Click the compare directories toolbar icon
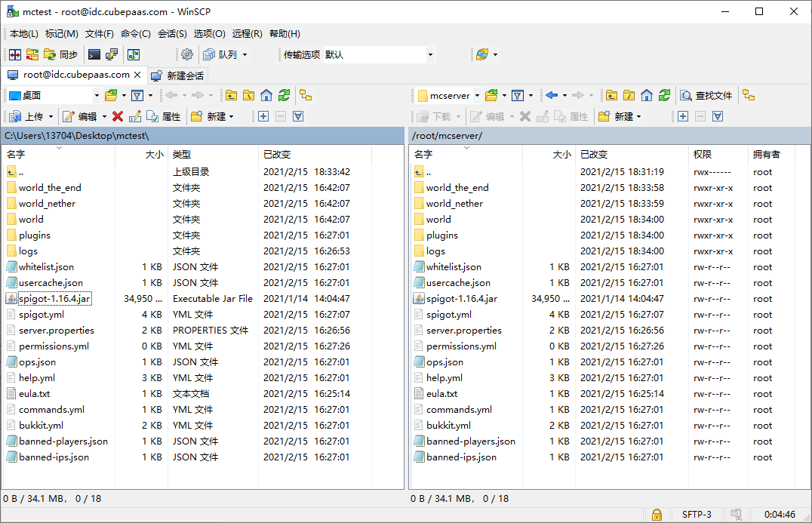The height and width of the screenshot is (523, 812). (32, 54)
